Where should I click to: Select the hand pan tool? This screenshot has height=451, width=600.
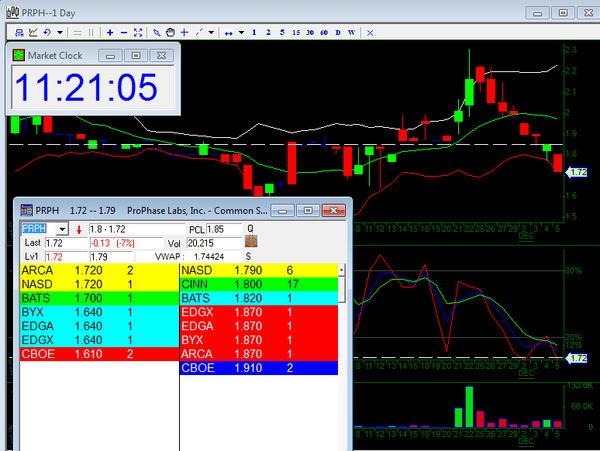(x=170, y=33)
